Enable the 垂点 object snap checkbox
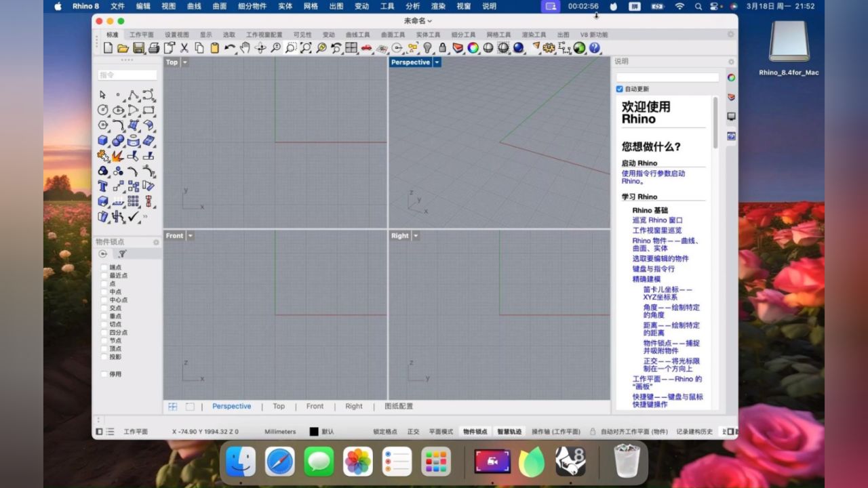Screen dimensions: 868x488 pos(104,316)
